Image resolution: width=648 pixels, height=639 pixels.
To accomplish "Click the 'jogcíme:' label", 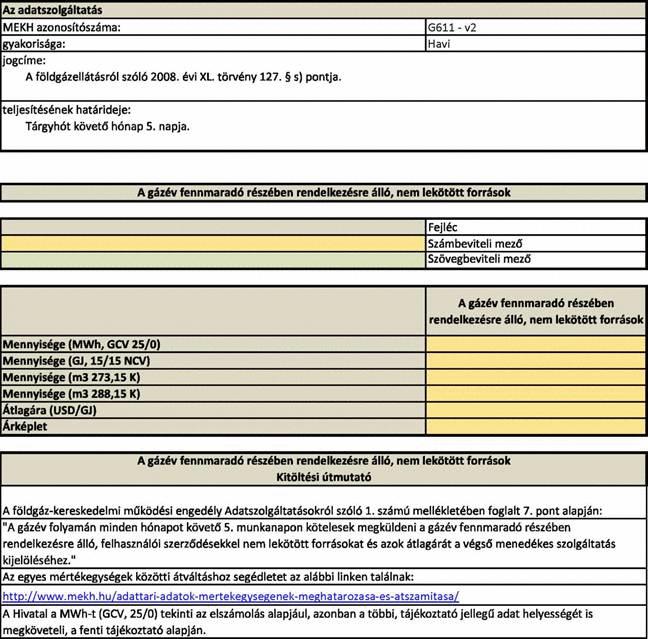I will 24,60.
